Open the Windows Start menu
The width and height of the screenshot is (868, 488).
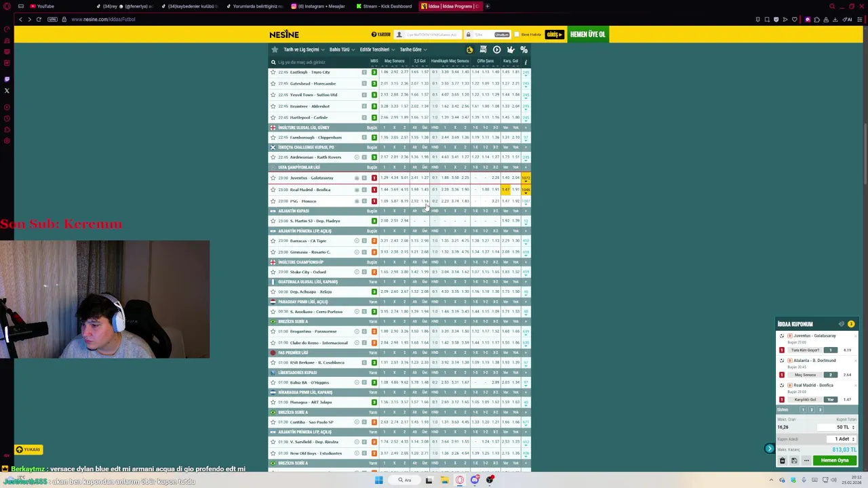(378, 480)
